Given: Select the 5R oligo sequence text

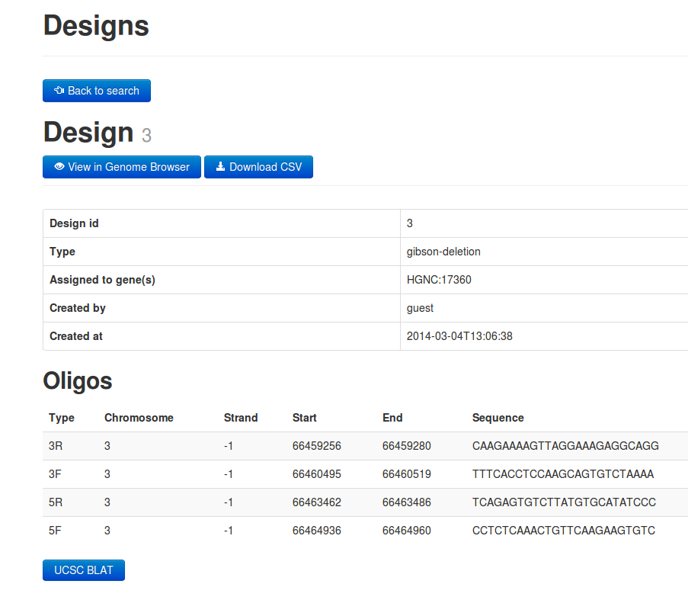Looking at the screenshot, I should click(x=564, y=502).
